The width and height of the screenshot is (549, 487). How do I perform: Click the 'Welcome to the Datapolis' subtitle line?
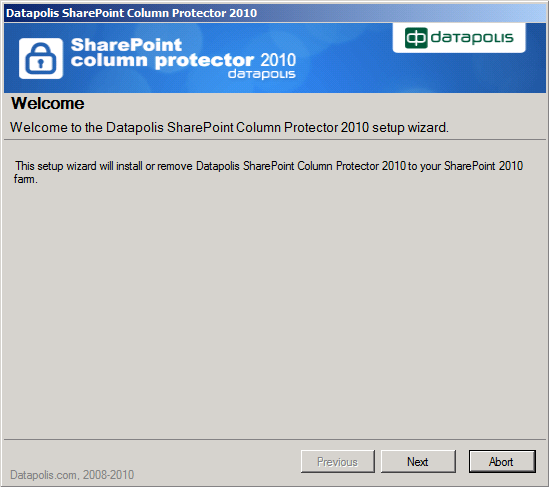[x=229, y=127]
